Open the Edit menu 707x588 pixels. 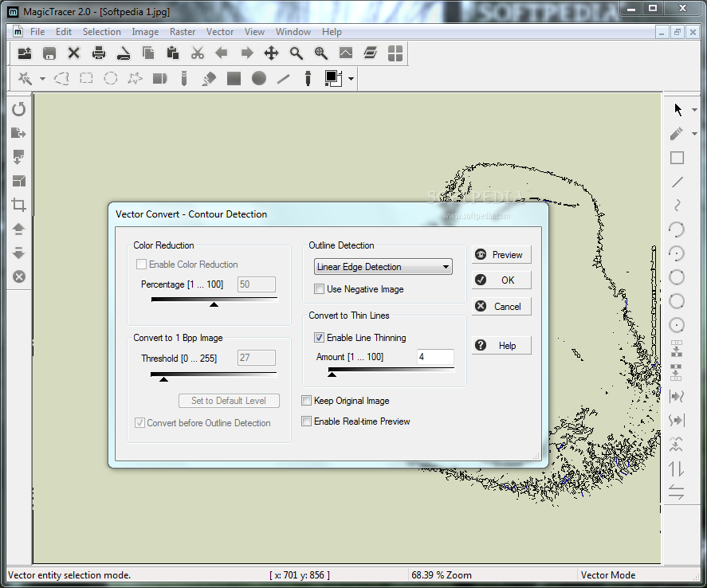pyautogui.click(x=64, y=32)
